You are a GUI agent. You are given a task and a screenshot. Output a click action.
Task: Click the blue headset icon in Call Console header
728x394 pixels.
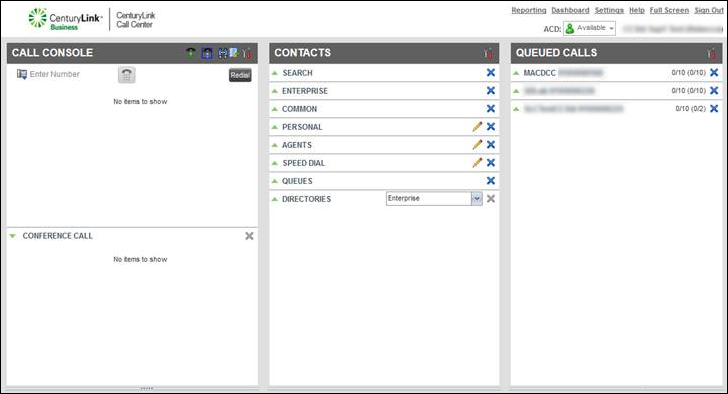pos(222,53)
